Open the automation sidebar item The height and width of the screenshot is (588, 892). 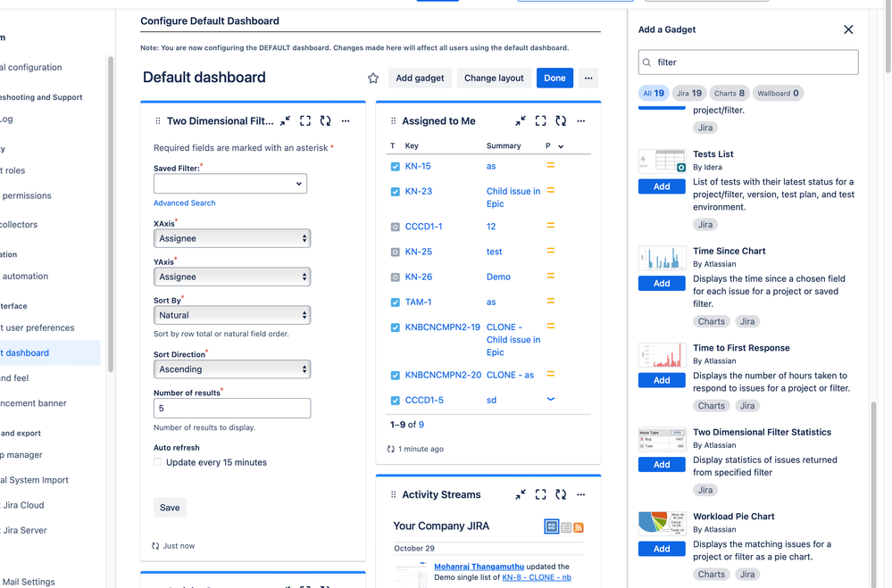coord(25,277)
